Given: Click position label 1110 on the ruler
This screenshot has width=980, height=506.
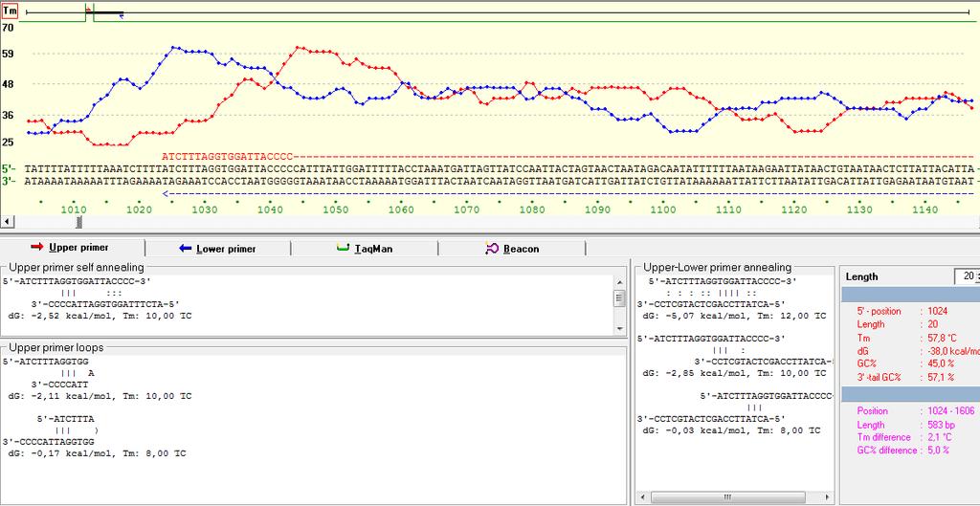Looking at the screenshot, I should tap(728, 209).
